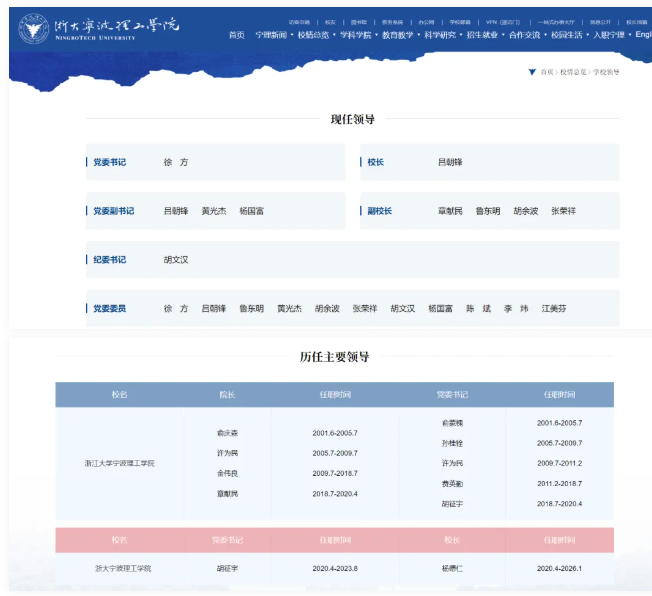Image resolution: width=652 pixels, height=596 pixels.
Task: Click the 首页 breadcrumb link
Action: [547, 72]
